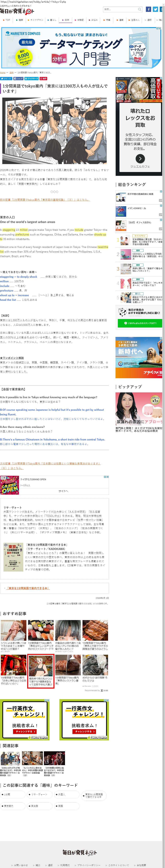Click the 趣味 breadcrumb link

tap(11, 72)
